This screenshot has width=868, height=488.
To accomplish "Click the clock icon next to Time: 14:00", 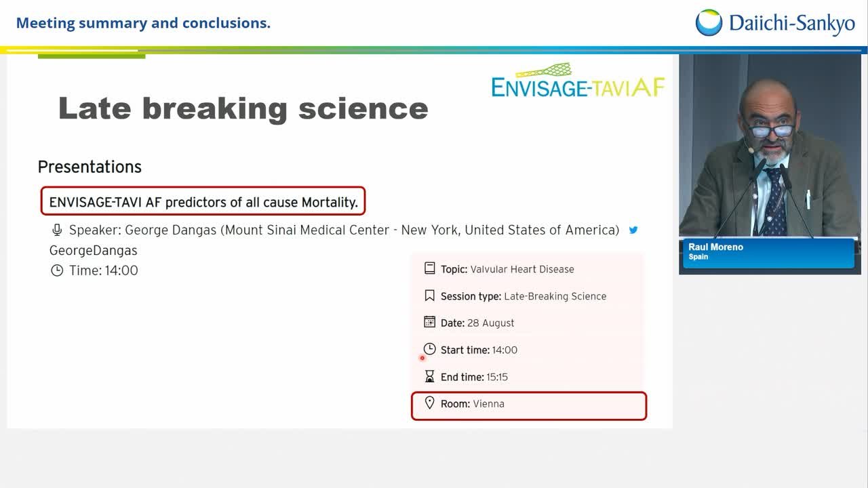I will (x=57, y=270).
